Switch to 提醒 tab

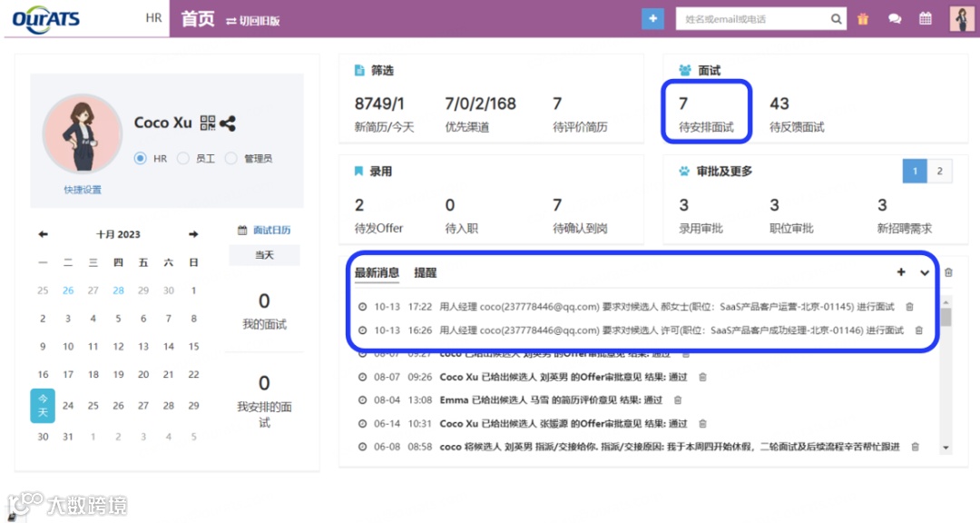pyautogui.click(x=425, y=272)
